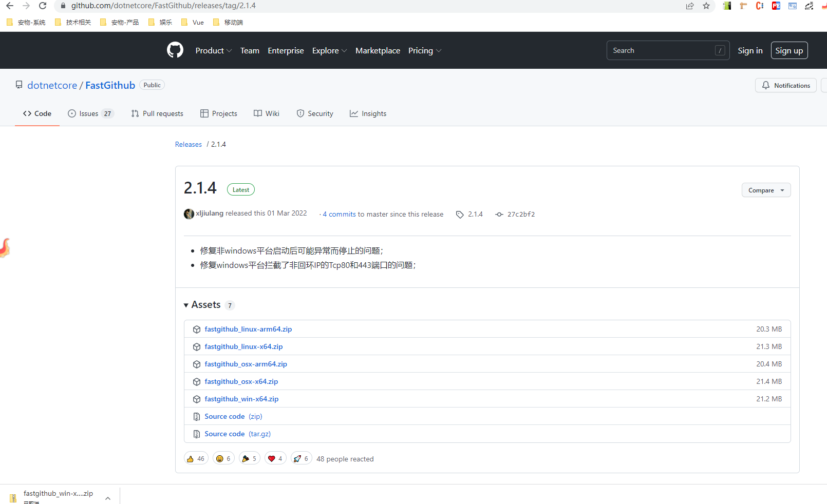Click the red C extension icon in the toolbar
The height and width of the screenshot is (504, 827).
[760, 6]
